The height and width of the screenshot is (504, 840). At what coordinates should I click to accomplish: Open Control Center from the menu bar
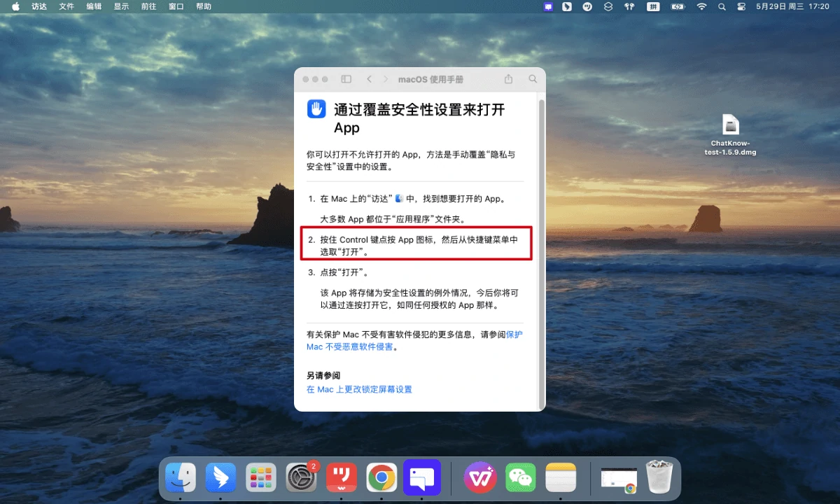point(741,6)
